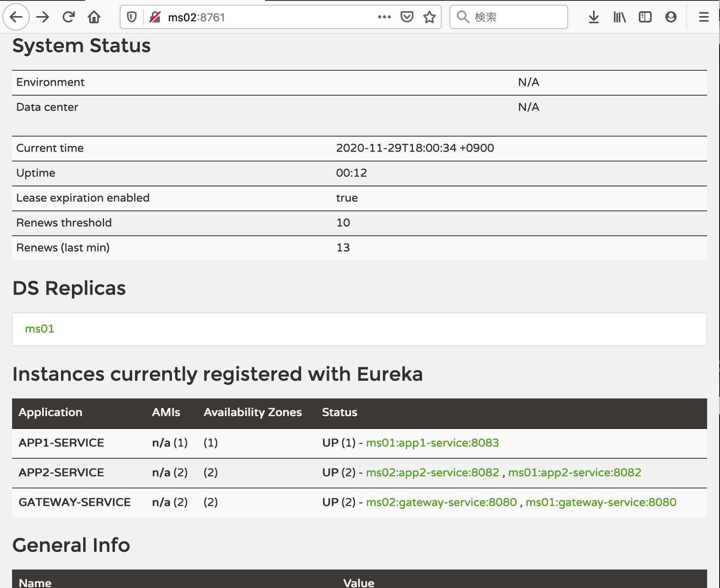Screen dimensions: 720x588
Task: Bookmark this page with the star
Action: click(x=430, y=17)
